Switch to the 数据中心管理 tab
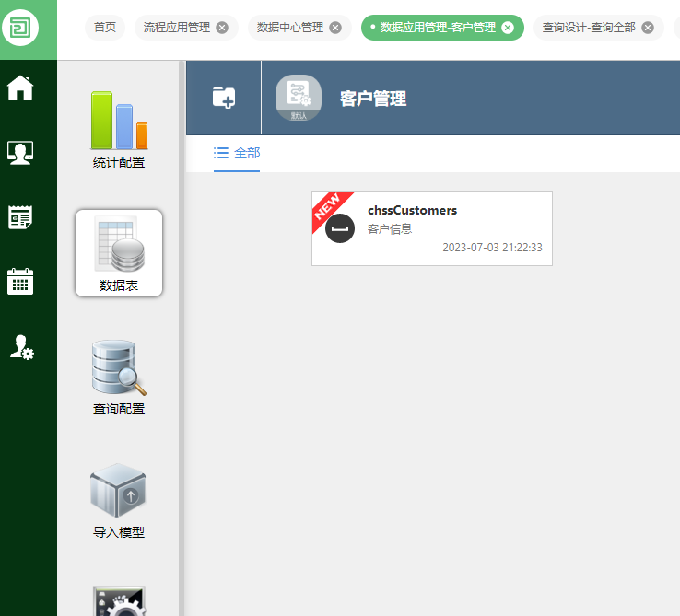The width and height of the screenshot is (680, 616). tap(289, 28)
